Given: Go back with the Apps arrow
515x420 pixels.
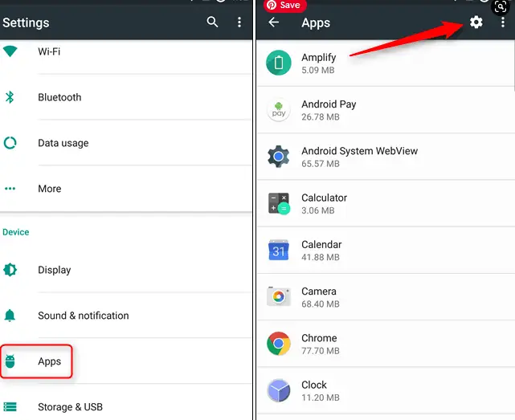Looking at the screenshot, I should 273,22.
